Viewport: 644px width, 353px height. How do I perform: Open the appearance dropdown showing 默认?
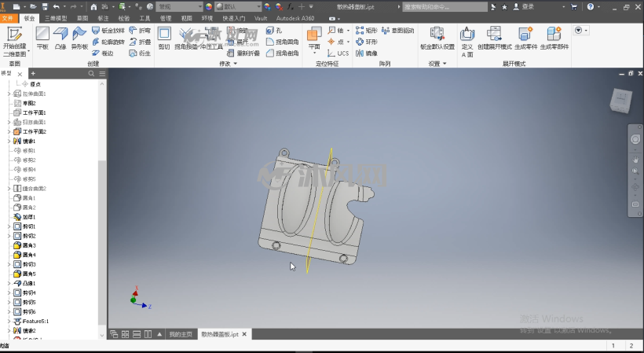[238, 6]
